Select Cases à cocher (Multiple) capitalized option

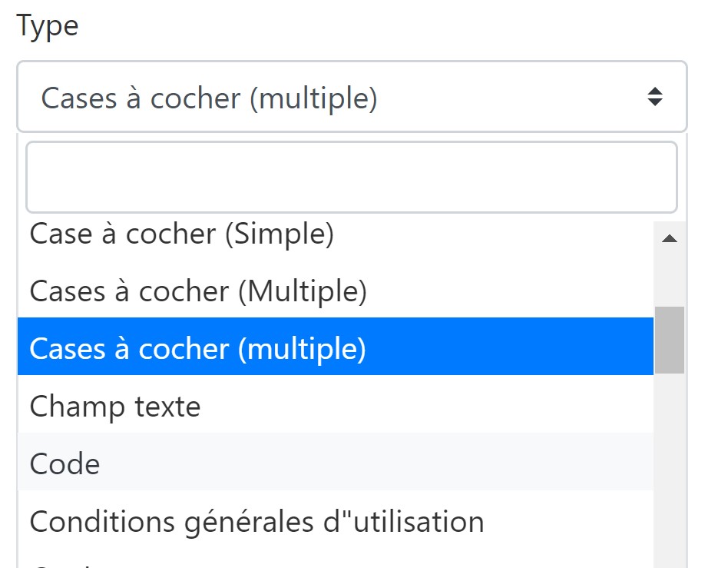coord(336,291)
